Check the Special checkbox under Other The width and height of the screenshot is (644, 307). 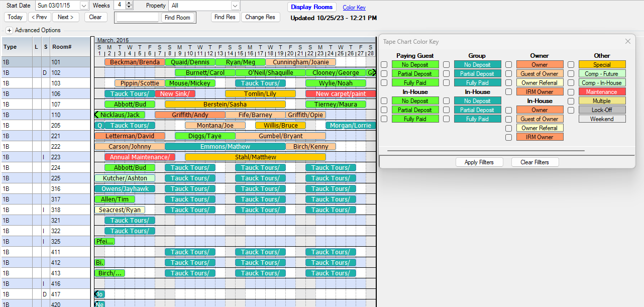coord(571,65)
